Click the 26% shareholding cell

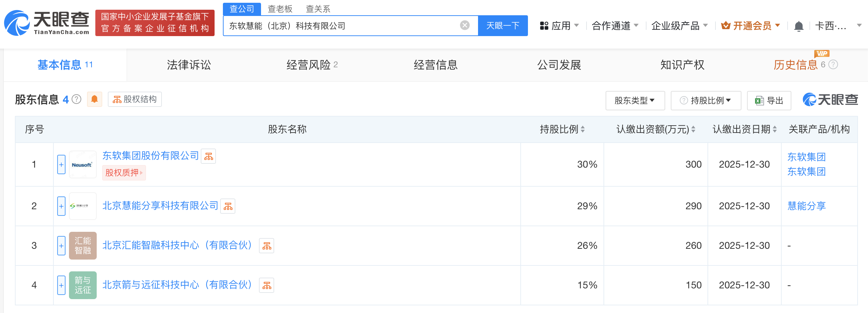562,246
